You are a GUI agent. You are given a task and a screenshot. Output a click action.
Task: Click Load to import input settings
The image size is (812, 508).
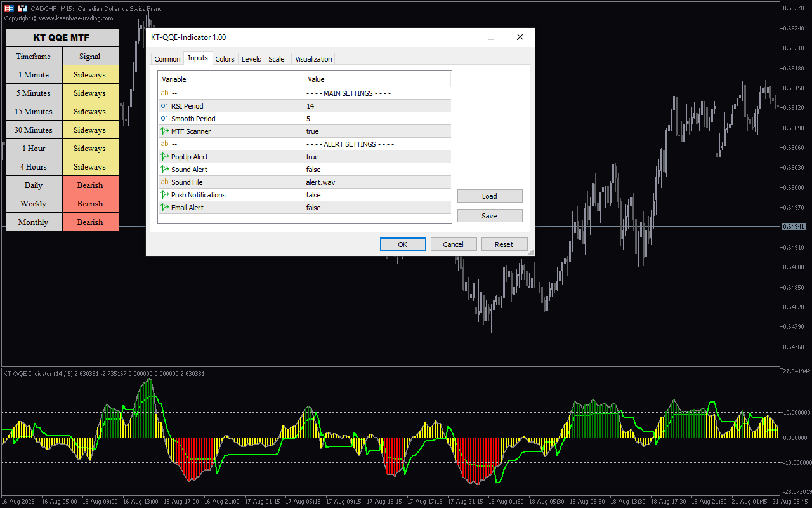(490, 196)
